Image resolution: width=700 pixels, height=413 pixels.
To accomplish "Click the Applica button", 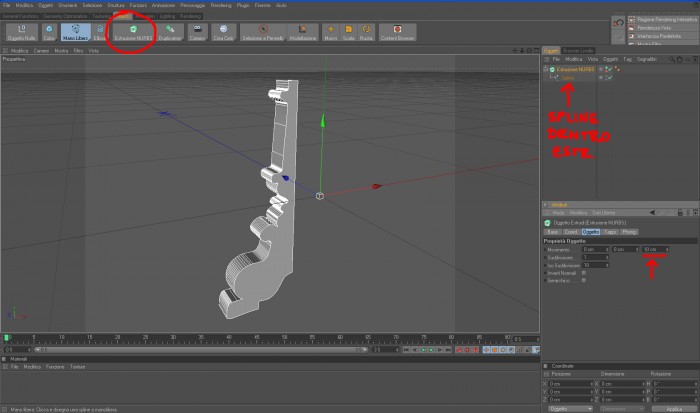I will pos(674,409).
